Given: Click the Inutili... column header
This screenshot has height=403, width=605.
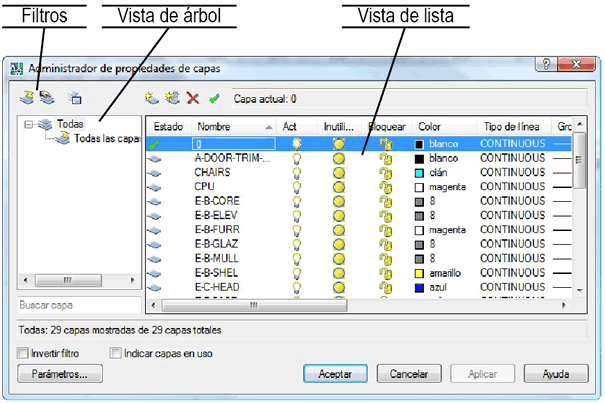Looking at the screenshot, I should pos(339,127).
